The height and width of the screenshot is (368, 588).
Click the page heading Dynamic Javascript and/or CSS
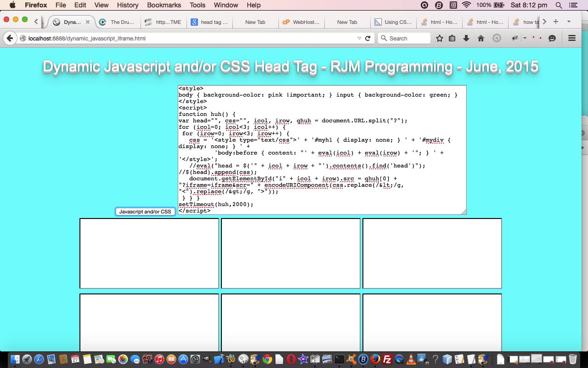(x=290, y=67)
